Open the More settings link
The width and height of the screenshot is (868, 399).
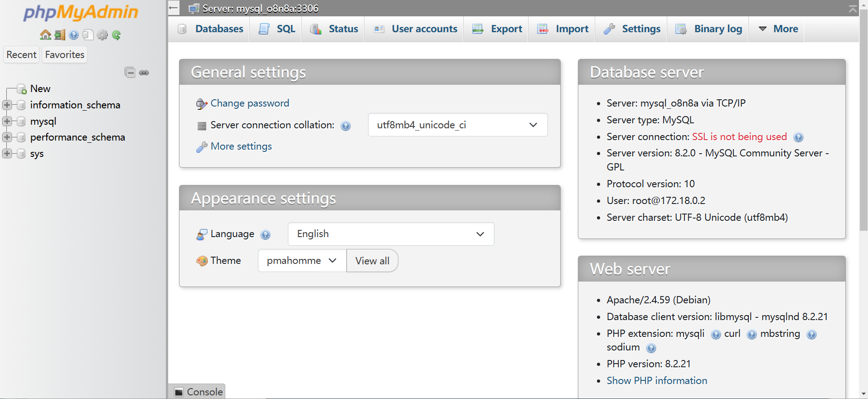241,146
